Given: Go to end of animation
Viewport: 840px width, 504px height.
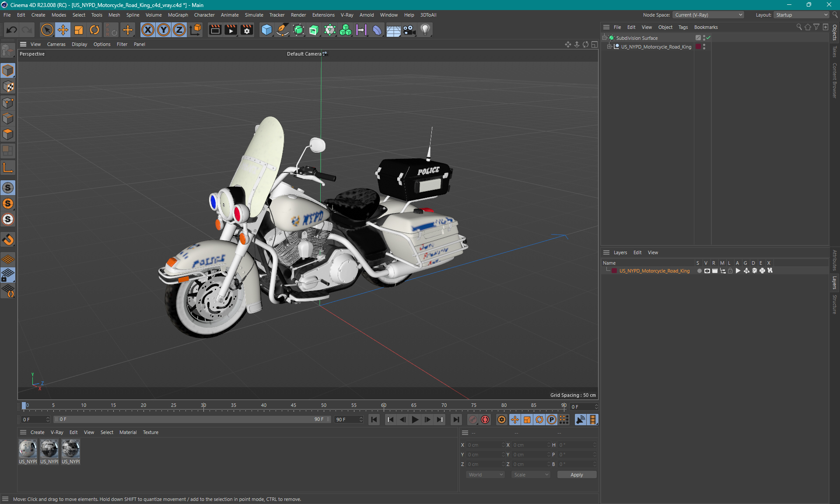Looking at the screenshot, I should coord(456,420).
